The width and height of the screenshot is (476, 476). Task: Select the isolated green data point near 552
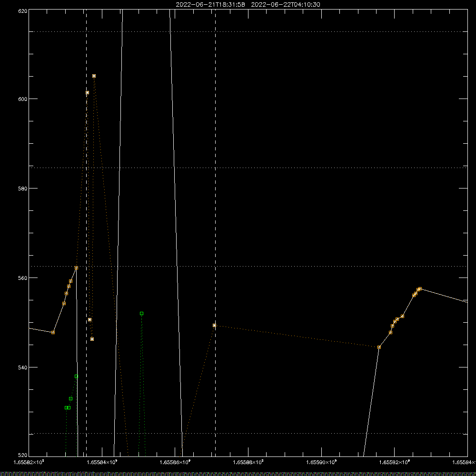click(141, 313)
